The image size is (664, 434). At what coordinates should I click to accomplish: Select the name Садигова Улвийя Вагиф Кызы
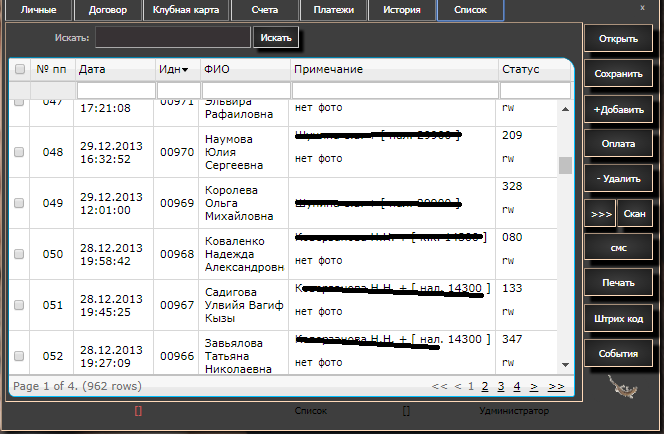244,305
